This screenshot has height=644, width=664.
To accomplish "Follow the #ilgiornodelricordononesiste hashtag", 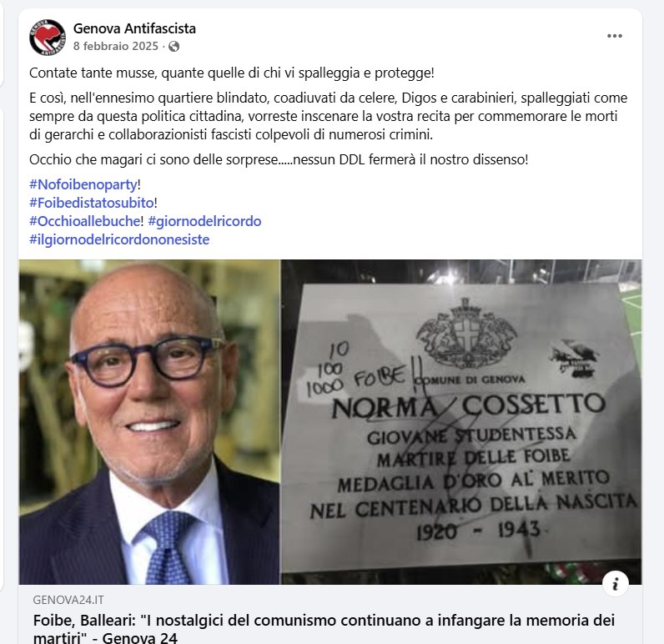I will [x=119, y=239].
